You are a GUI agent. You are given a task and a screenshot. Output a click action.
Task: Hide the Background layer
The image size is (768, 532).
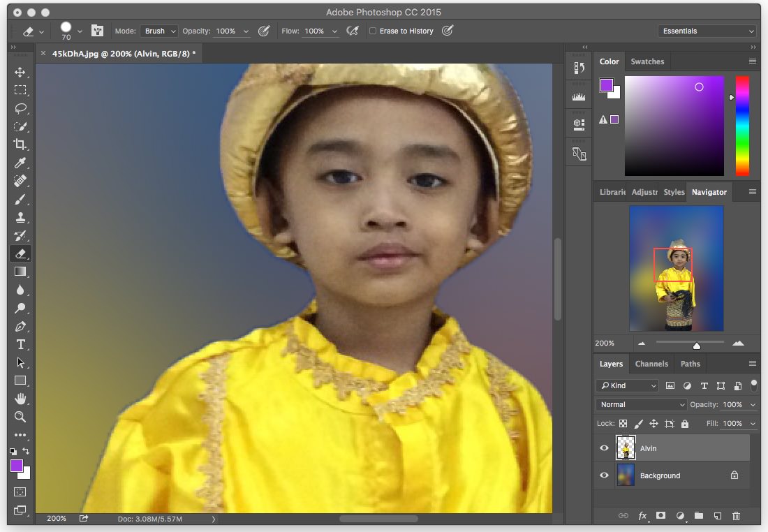point(605,475)
